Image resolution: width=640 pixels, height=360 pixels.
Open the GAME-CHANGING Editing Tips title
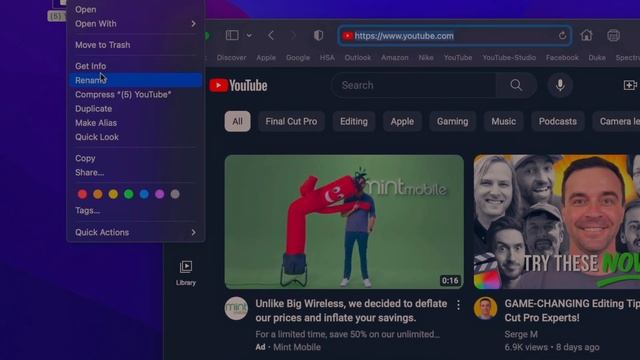coord(572,311)
